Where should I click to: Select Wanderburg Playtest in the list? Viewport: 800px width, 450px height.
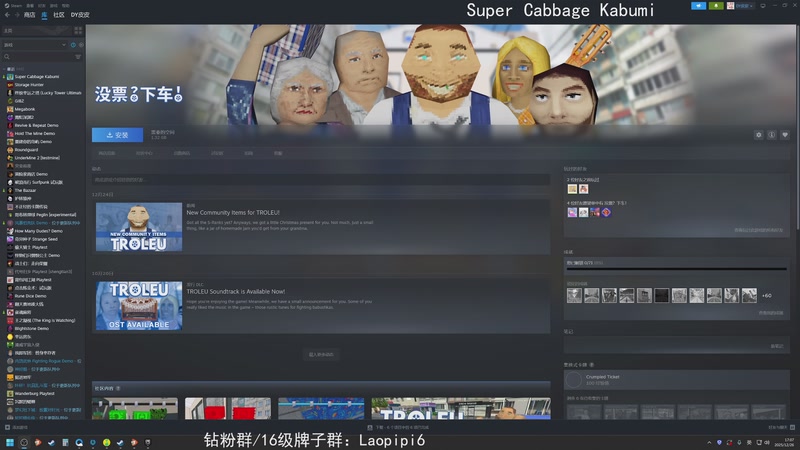34,393
